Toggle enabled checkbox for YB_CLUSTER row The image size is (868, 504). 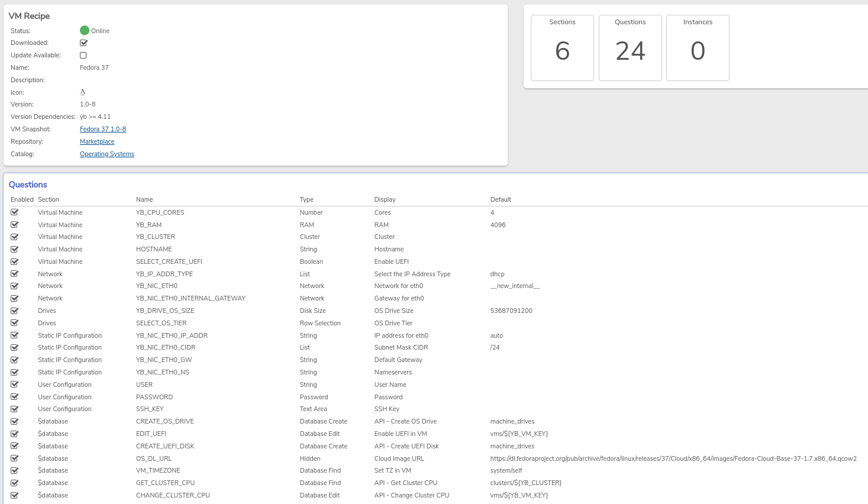(15, 237)
